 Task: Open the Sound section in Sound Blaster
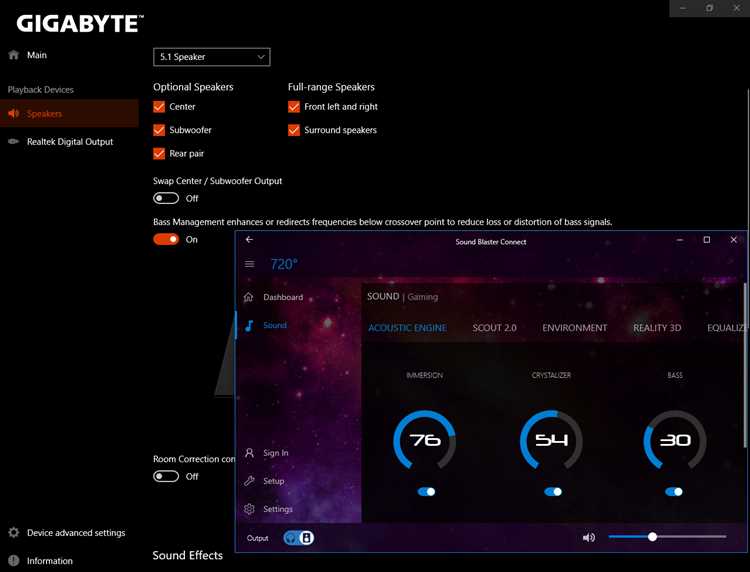coord(275,325)
